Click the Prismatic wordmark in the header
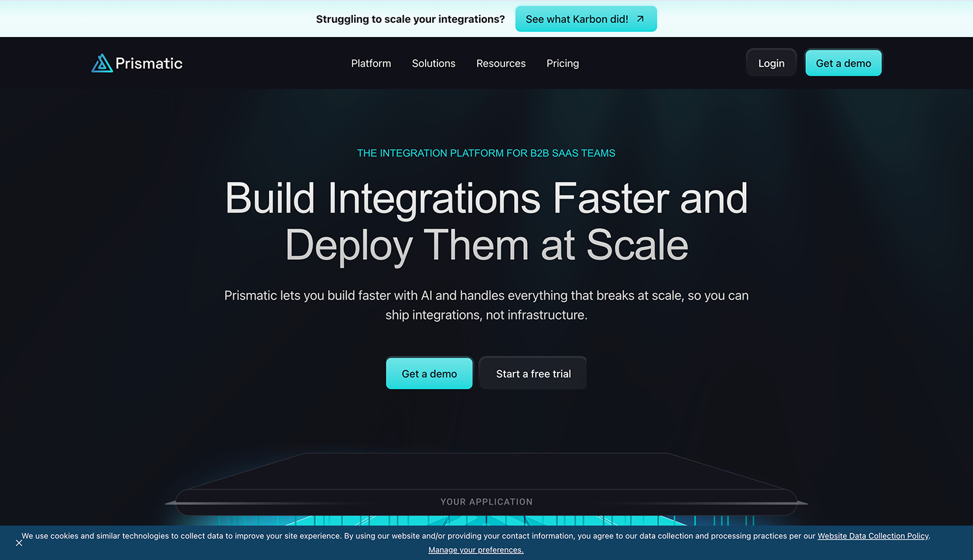 pyautogui.click(x=149, y=63)
